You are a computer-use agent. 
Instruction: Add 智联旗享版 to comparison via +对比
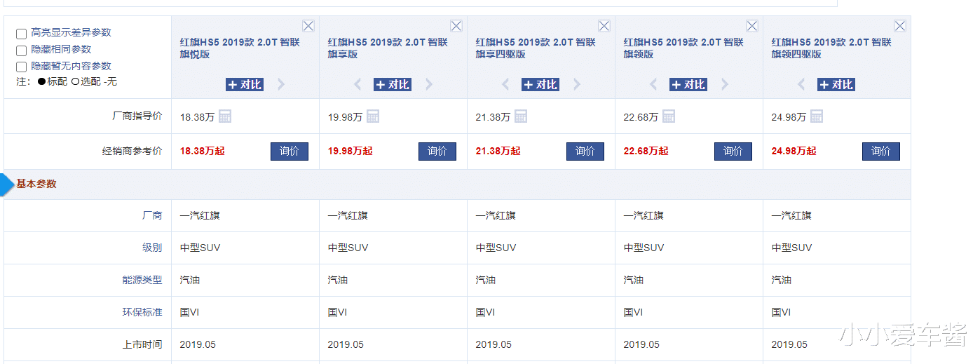pos(393,85)
